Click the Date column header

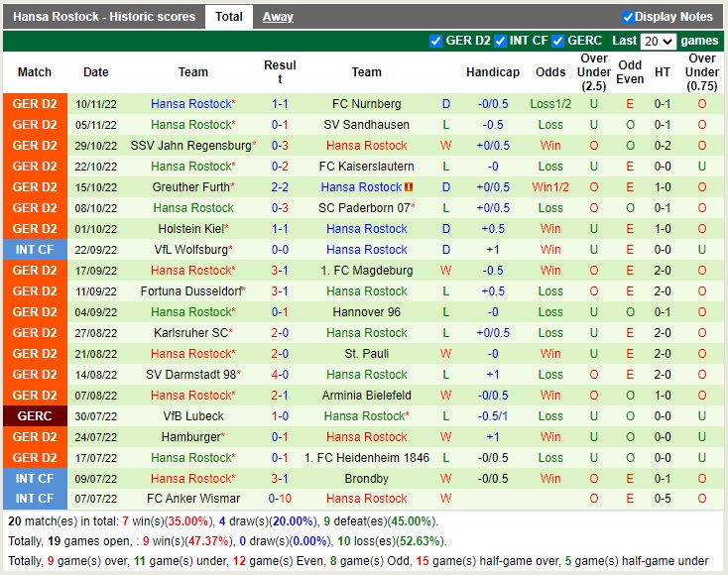pos(95,72)
